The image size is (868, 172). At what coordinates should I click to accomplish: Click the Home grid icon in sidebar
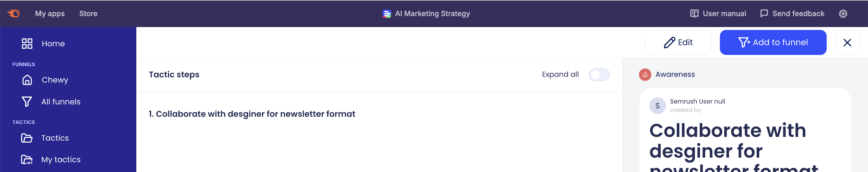[27, 44]
